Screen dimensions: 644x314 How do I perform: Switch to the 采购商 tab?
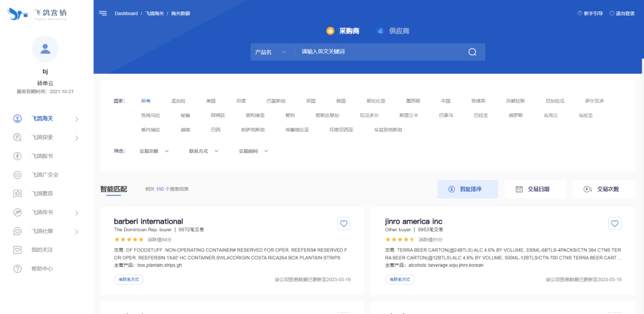click(343, 31)
